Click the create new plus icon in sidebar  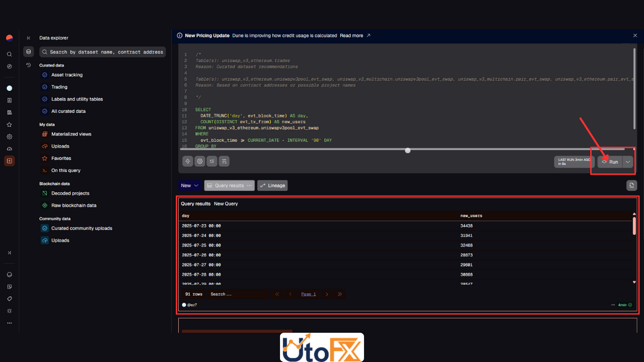click(9, 161)
